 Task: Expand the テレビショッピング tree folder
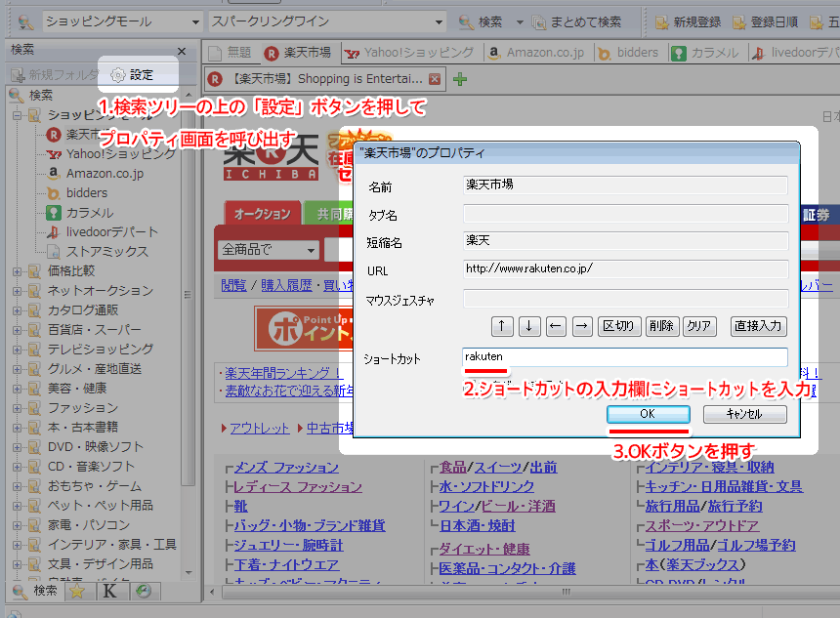tap(18, 350)
